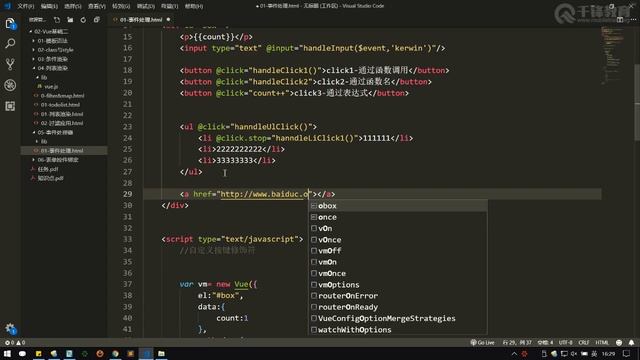The height and width of the screenshot is (360, 640).
Task: Open the Source Control view
Action: tap(10, 64)
